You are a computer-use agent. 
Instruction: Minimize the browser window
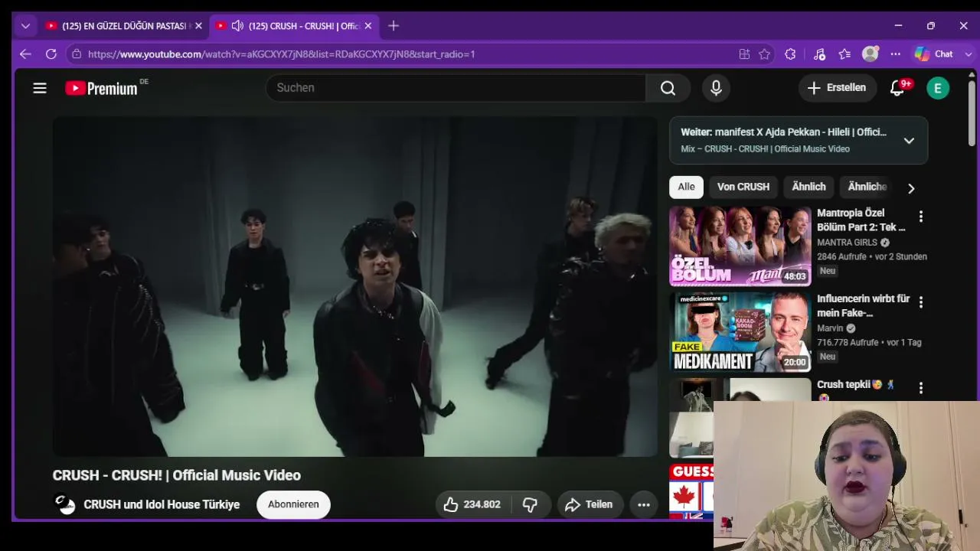click(x=898, y=26)
